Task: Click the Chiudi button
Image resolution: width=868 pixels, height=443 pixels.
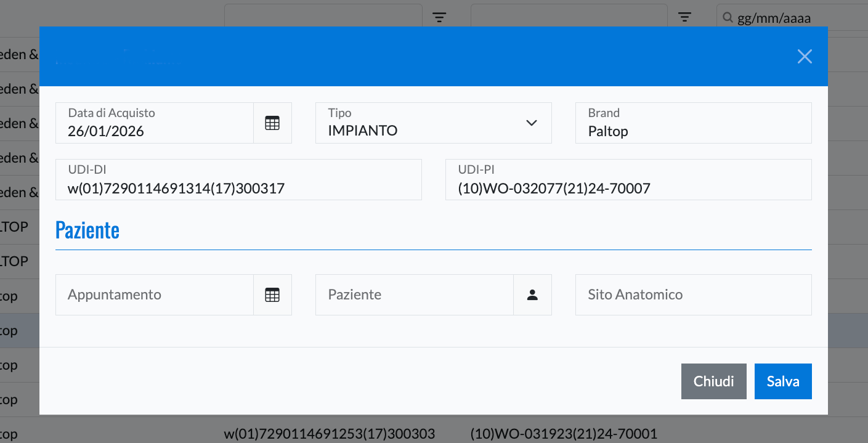Action: (713, 381)
